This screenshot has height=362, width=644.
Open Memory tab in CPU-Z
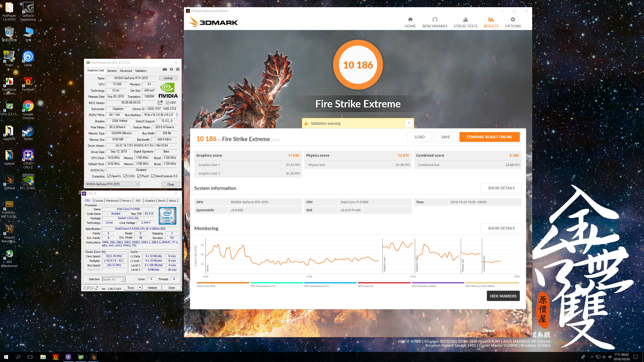[x=126, y=201]
